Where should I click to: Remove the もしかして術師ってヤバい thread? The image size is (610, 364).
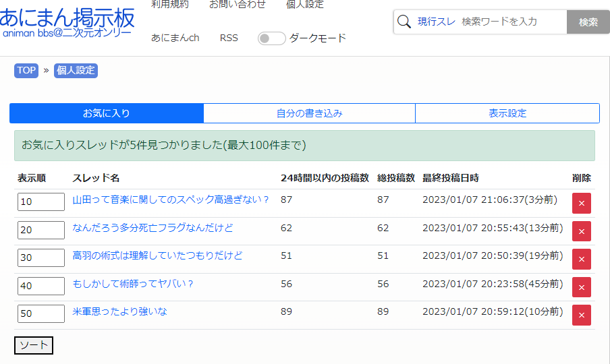click(x=581, y=287)
